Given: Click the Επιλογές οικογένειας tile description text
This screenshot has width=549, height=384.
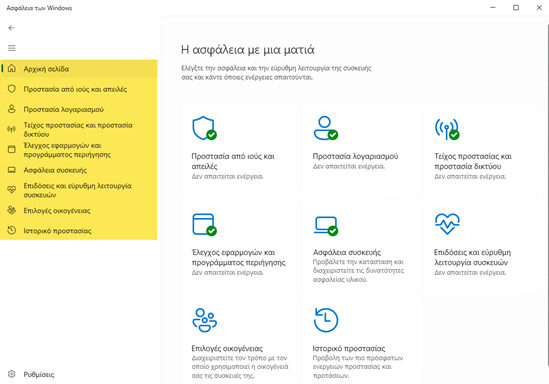Looking at the screenshot, I should 240,366.
